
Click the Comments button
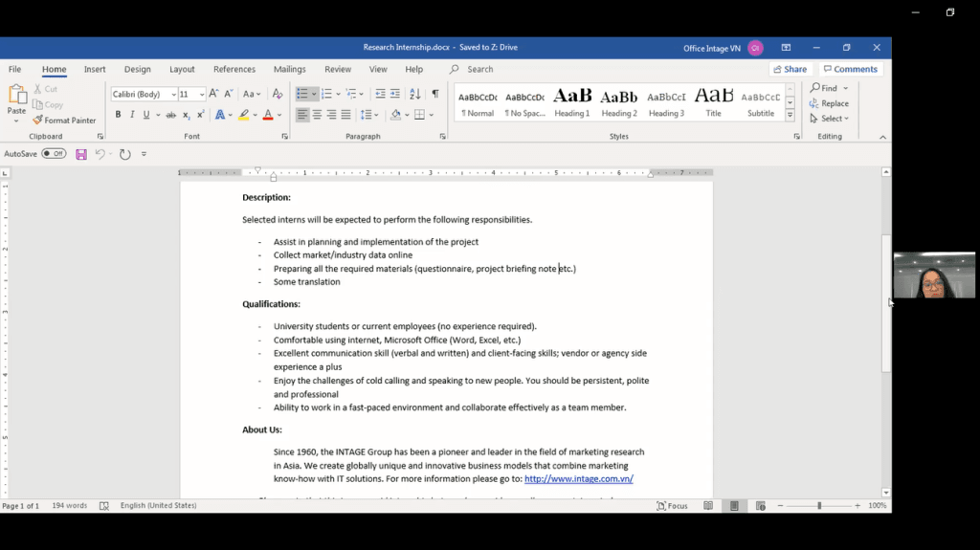[851, 69]
